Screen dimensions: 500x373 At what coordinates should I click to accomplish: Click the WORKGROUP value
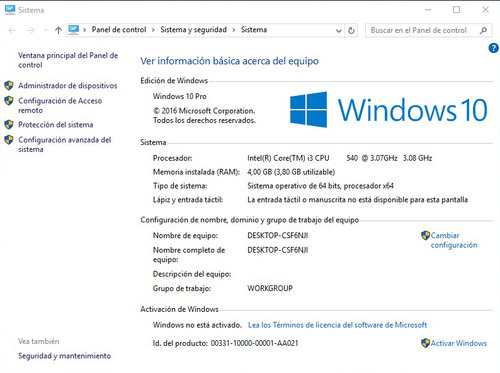(270, 288)
